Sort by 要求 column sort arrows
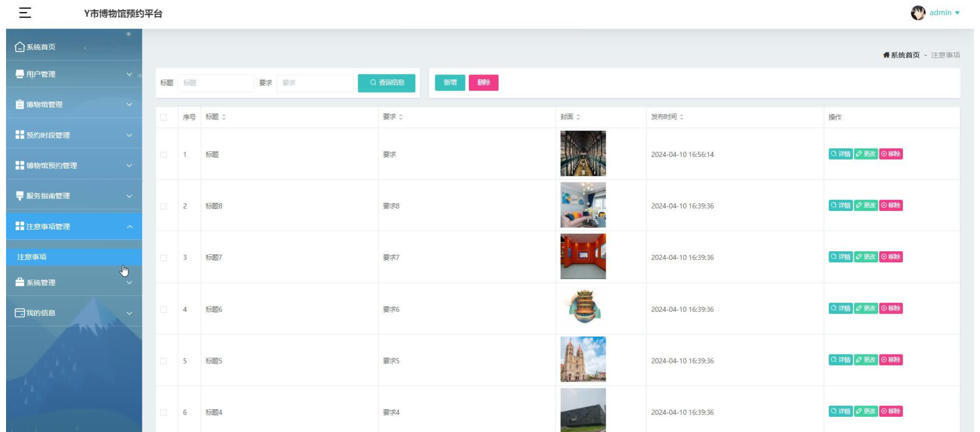This screenshot has width=980, height=432. tap(401, 117)
